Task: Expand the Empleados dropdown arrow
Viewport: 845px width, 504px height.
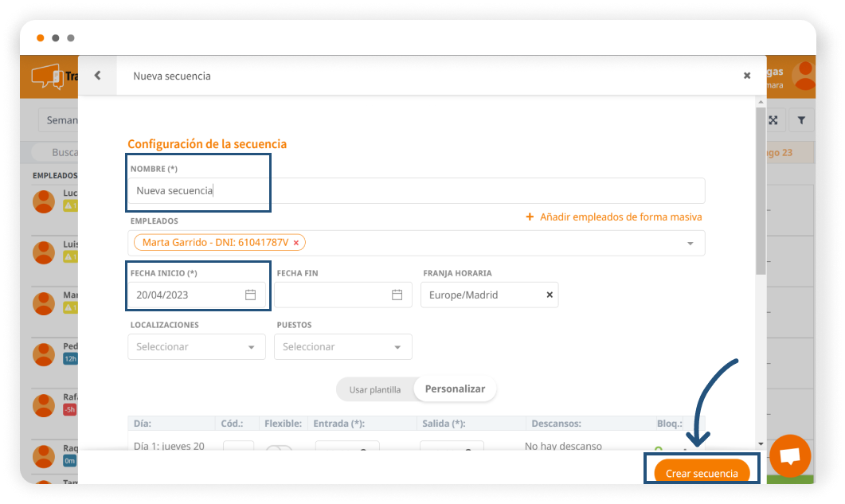Action: (x=690, y=244)
